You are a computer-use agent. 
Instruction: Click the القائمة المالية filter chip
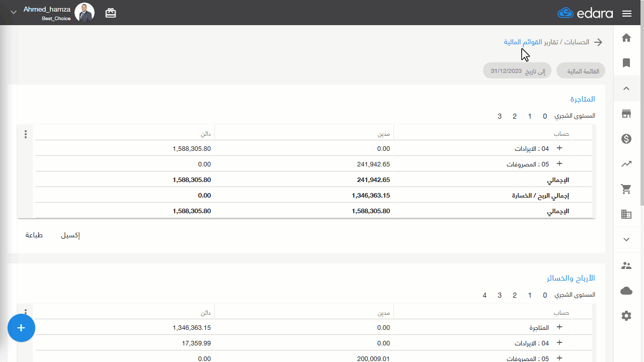(581, 71)
